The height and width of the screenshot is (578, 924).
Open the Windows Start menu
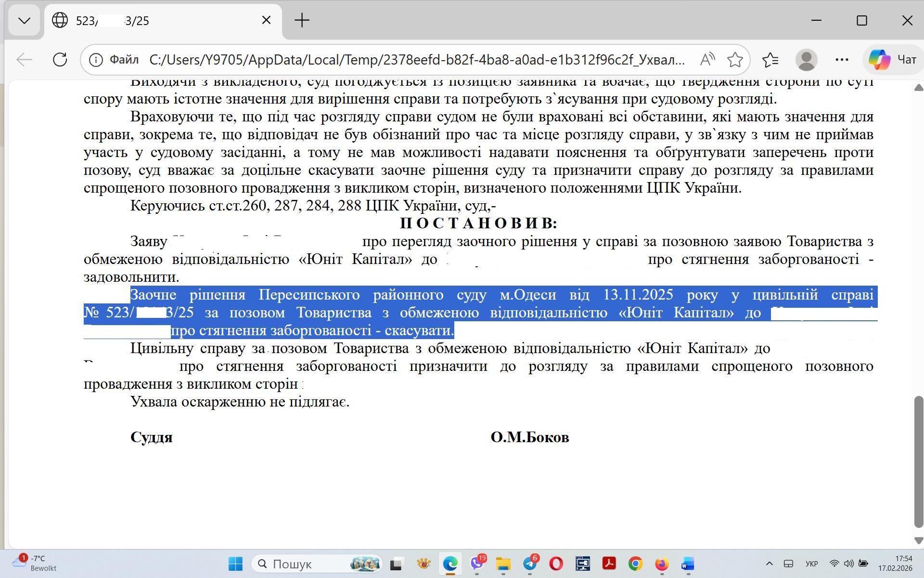point(235,564)
